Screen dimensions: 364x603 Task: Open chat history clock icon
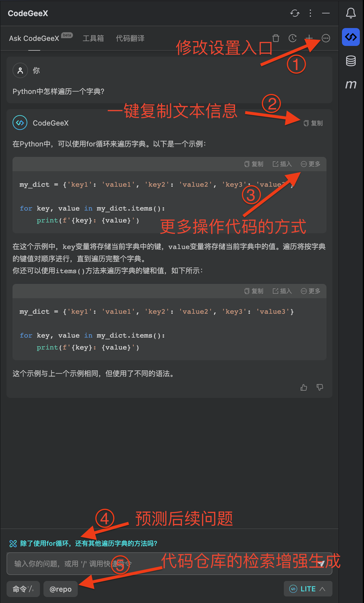tap(292, 38)
